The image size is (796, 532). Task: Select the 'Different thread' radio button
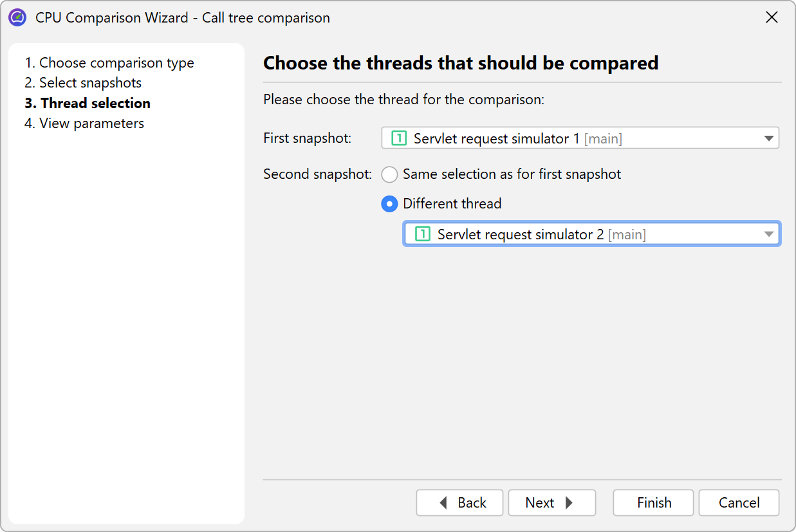point(390,204)
